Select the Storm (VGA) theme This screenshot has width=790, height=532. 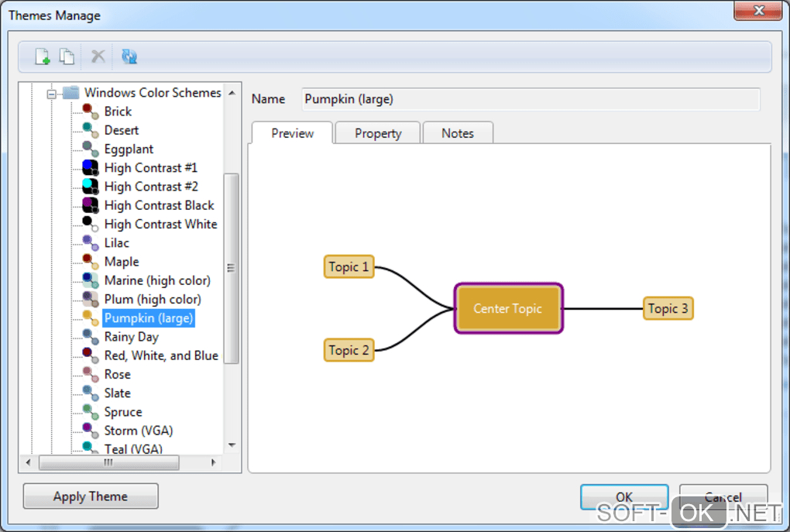tap(139, 431)
